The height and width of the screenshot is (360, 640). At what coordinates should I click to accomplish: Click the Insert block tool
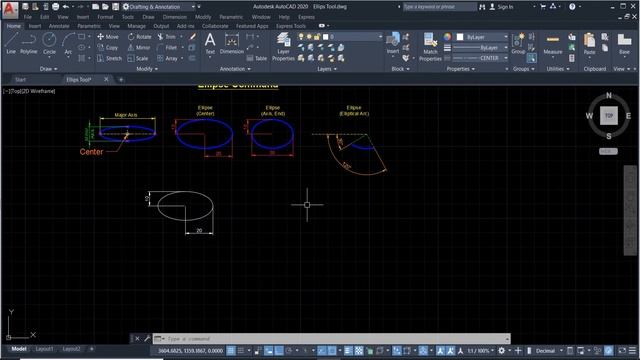[x=393, y=44]
